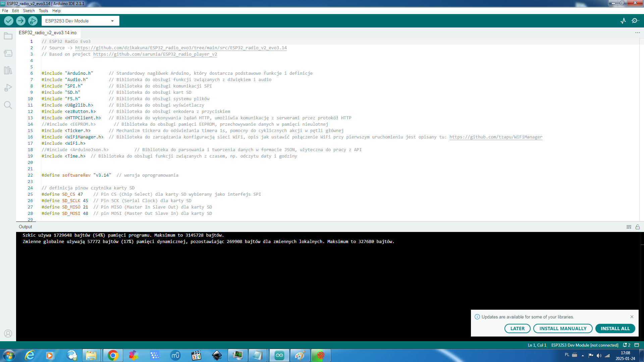Open the Serial Monitor

635,21
